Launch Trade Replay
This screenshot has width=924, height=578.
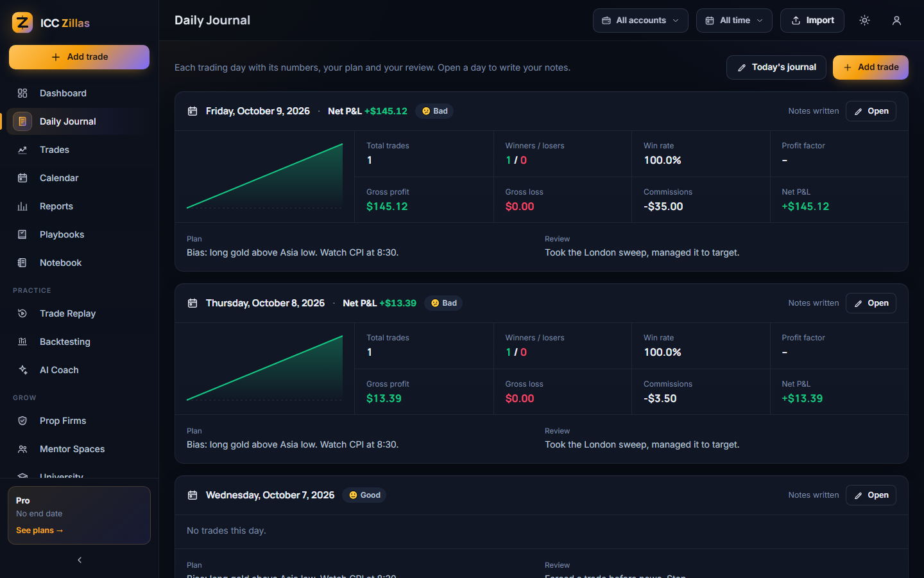(79, 313)
